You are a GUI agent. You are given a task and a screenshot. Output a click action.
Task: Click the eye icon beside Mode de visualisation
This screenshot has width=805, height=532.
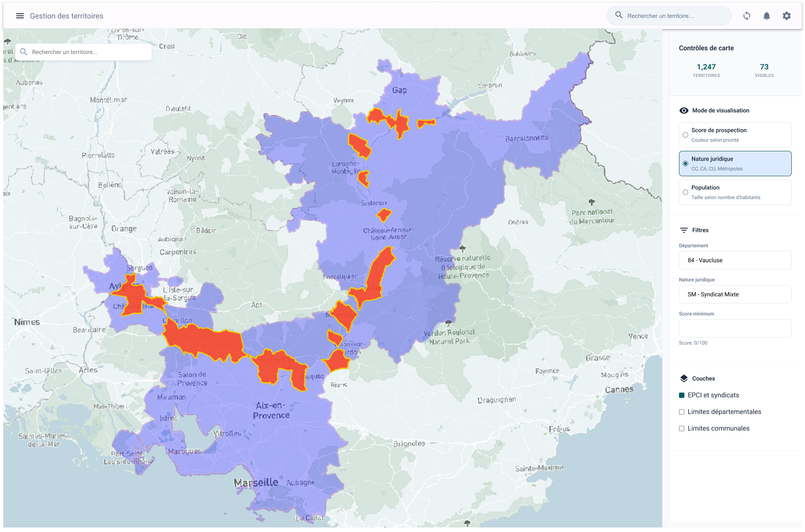click(x=684, y=111)
